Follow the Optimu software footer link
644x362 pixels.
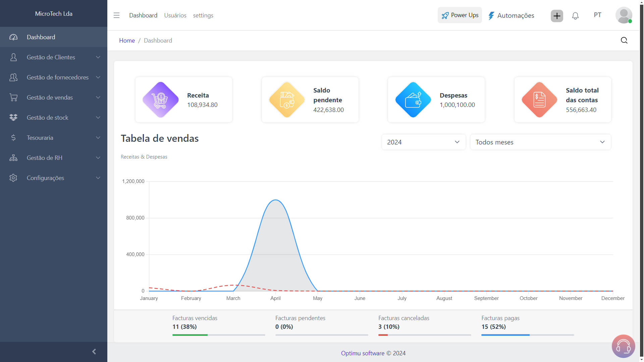click(x=363, y=353)
